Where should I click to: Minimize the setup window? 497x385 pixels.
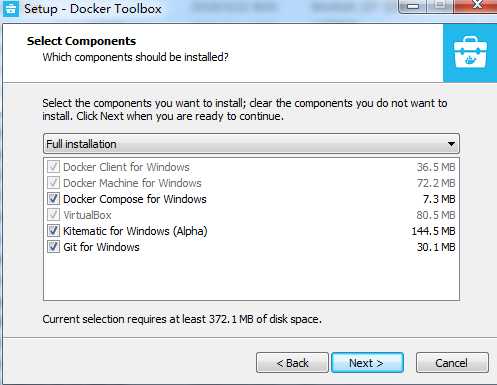point(413,6)
